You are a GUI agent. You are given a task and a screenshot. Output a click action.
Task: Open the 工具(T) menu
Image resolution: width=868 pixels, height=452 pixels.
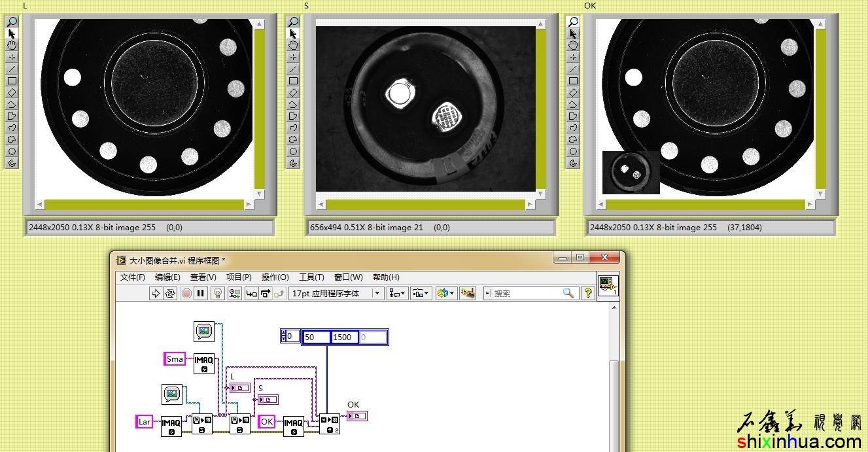point(311,277)
